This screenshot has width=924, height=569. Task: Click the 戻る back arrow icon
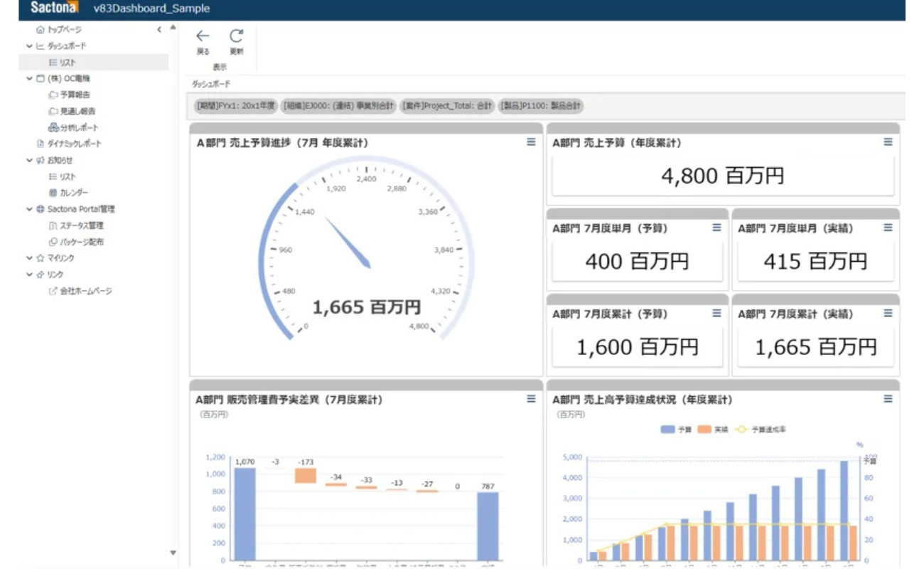click(x=203, y=36)
